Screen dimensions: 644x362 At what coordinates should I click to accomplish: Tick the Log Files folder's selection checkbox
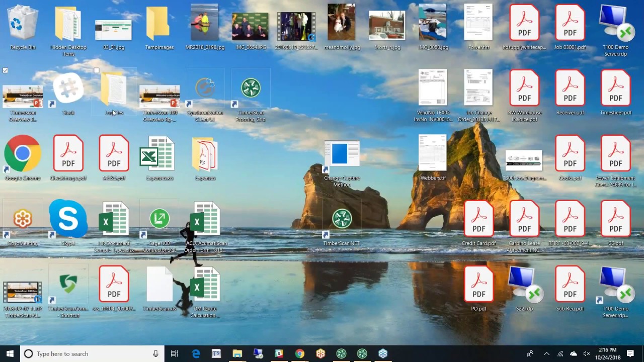click(x=97, y=70)
